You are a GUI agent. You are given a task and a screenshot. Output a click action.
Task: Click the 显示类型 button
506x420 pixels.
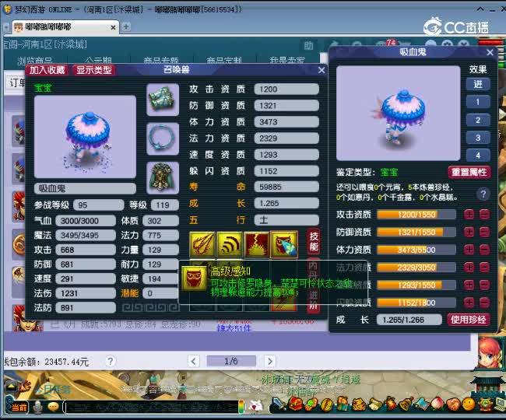94,70
